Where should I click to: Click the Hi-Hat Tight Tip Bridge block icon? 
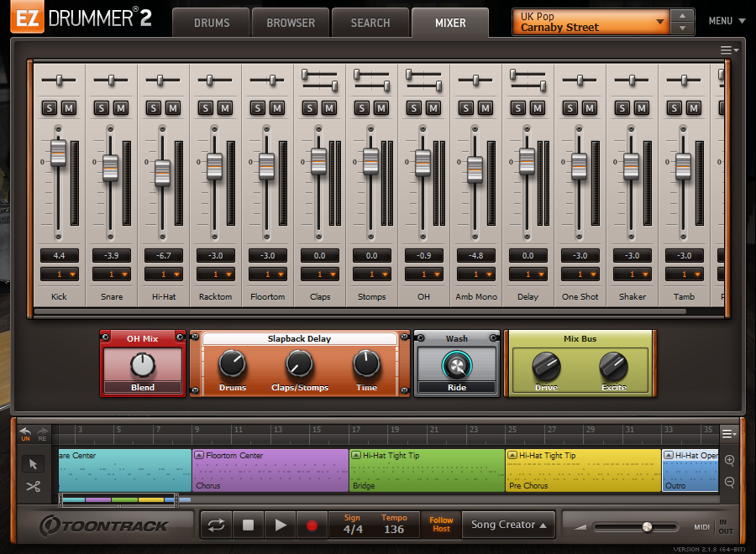tap(356, 455)
